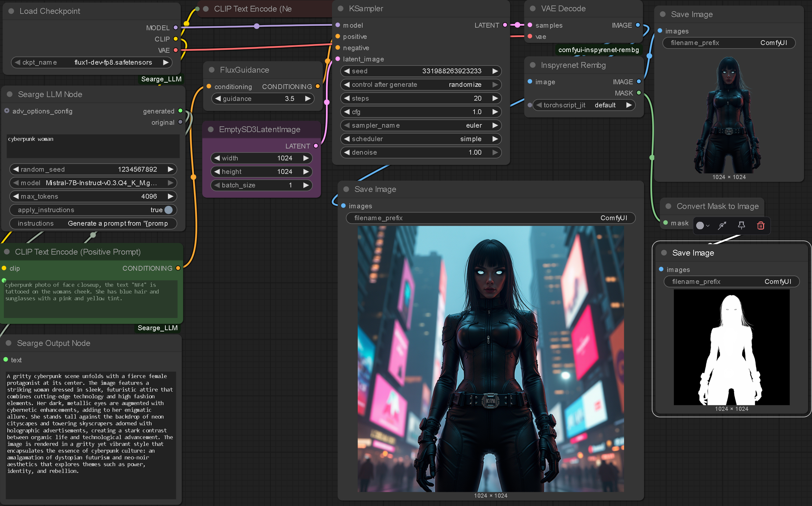Viewport: 812px width, 506px height.
Task: Collapse the Searge LLM Node via its dot
Action: point(10,94)
